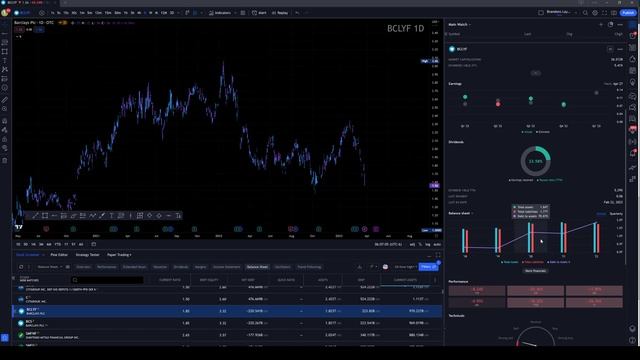640x360 pixels.
Task: Select the Overview screener tab
Action: tap(83, 267)
